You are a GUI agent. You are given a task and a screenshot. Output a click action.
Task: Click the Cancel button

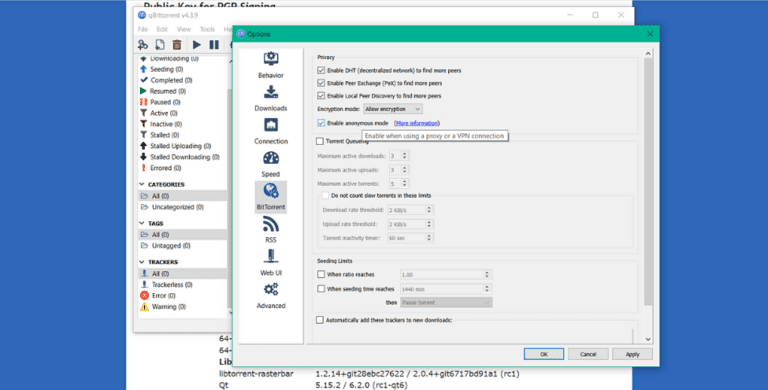tap(588, 354)
